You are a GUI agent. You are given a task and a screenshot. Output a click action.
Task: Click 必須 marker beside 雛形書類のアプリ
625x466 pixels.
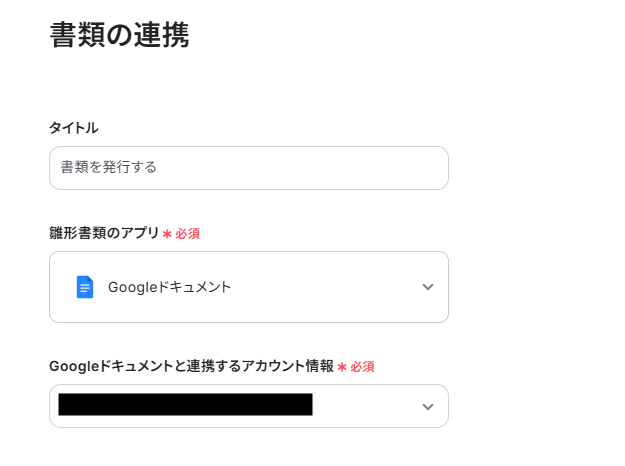coord(188,234)
